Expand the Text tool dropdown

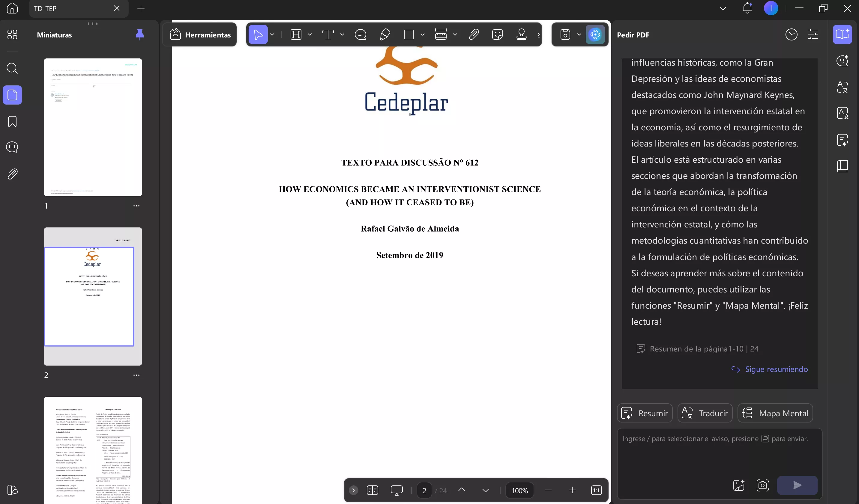point(342,34)
